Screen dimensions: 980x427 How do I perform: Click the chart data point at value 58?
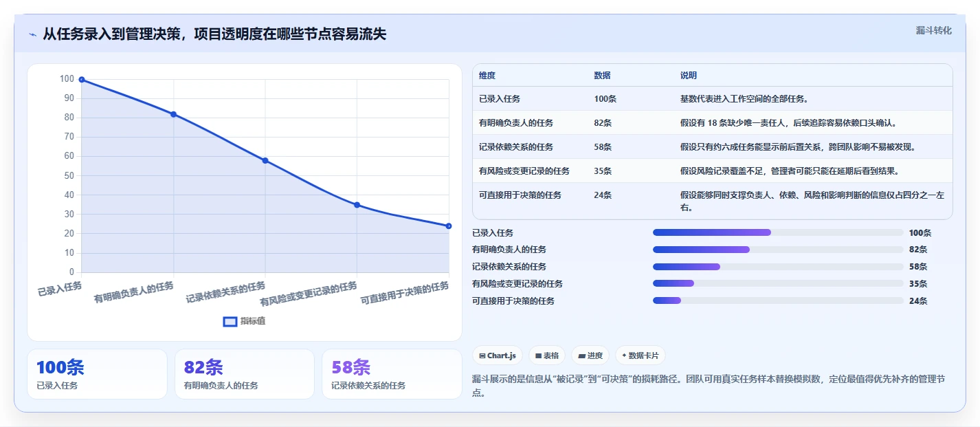coord(265,161)
